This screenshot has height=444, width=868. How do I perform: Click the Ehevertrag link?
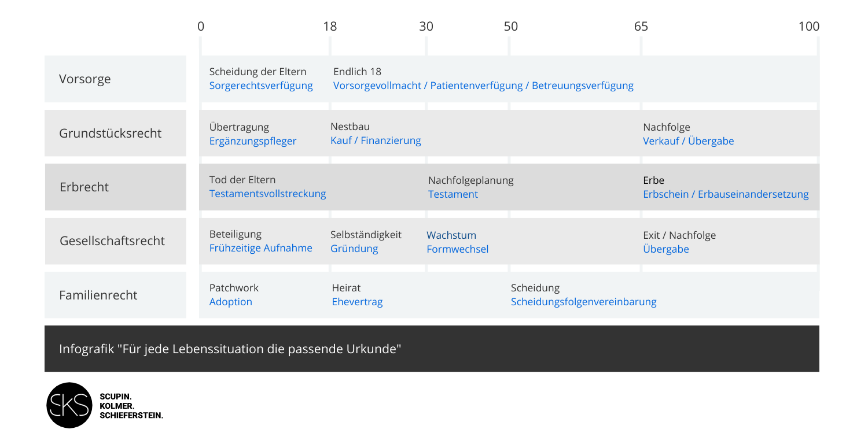click(x=357, y=302)
